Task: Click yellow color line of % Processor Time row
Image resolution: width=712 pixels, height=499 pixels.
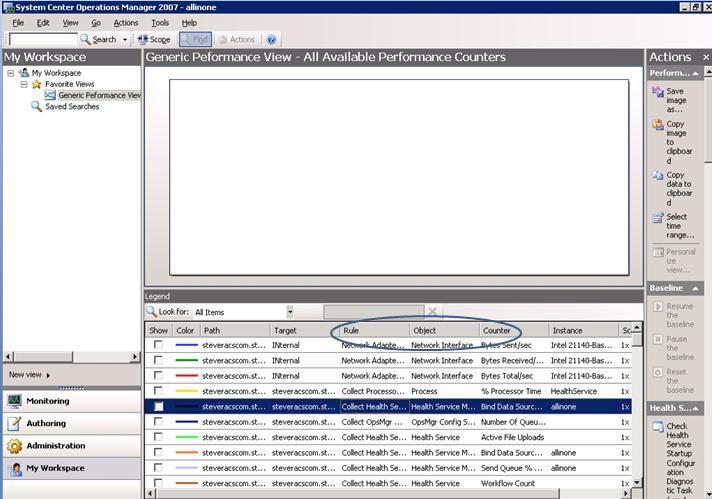Action: [x=187, y=391]
